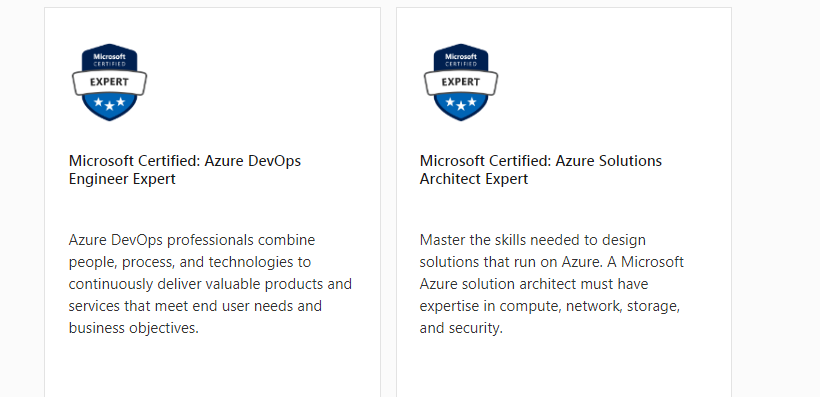
Task: Select the 'continuously deliver valuable products and' line
Action: 210,284
